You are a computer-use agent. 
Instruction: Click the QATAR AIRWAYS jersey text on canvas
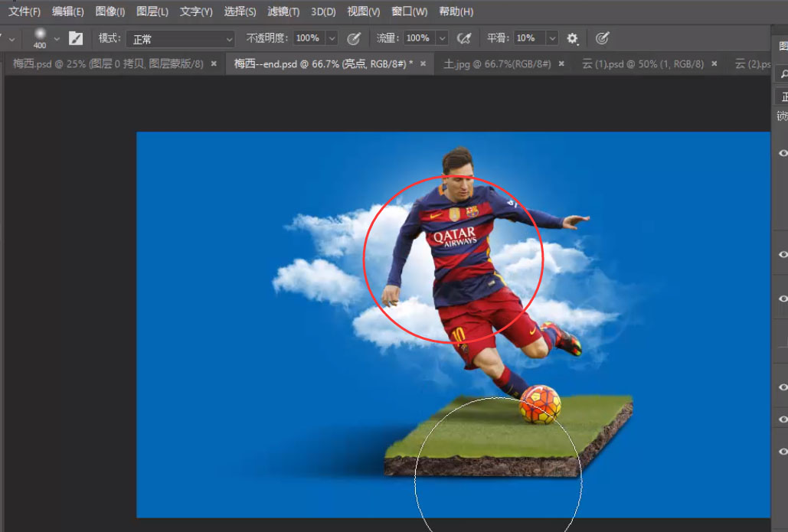tap(456, 237)
